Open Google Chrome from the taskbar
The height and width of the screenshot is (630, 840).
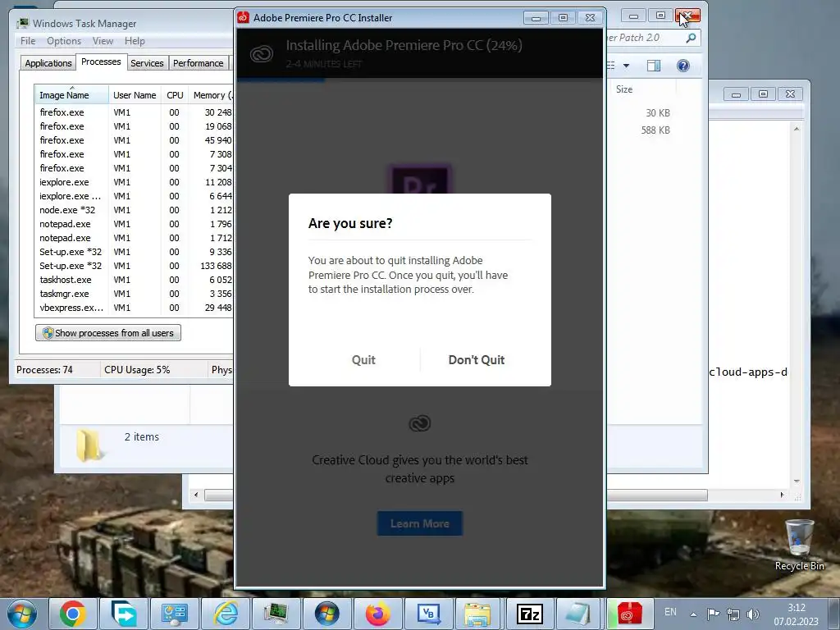click(x=73, y=614)
